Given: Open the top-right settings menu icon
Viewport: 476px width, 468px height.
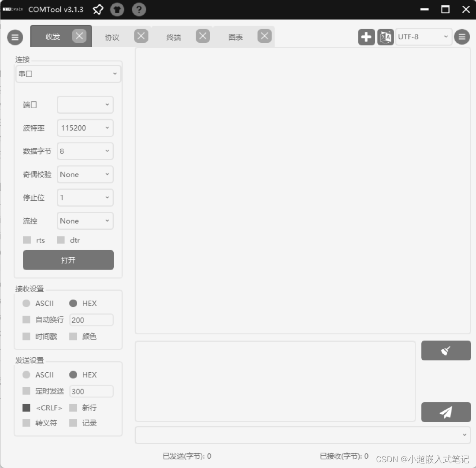Looking at the screenshot, I should 462,37.
